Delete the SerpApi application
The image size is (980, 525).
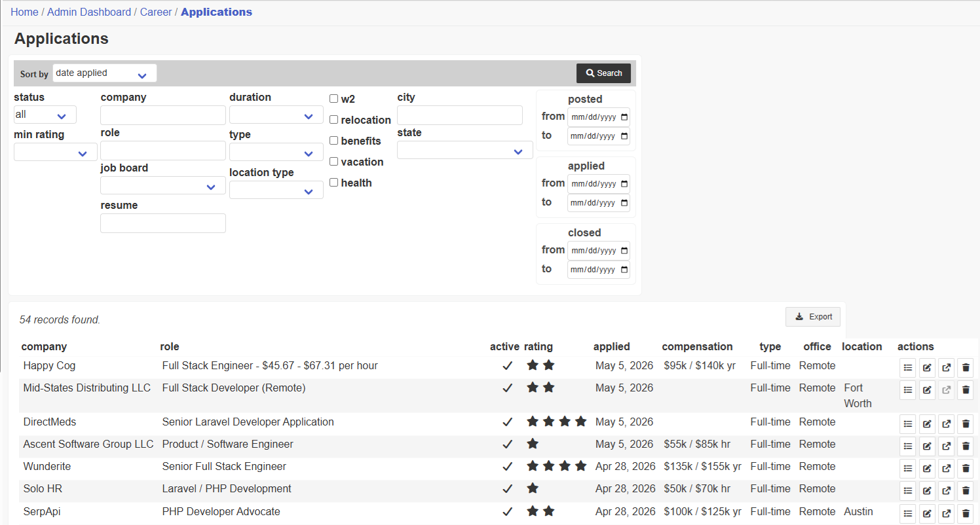966,514
